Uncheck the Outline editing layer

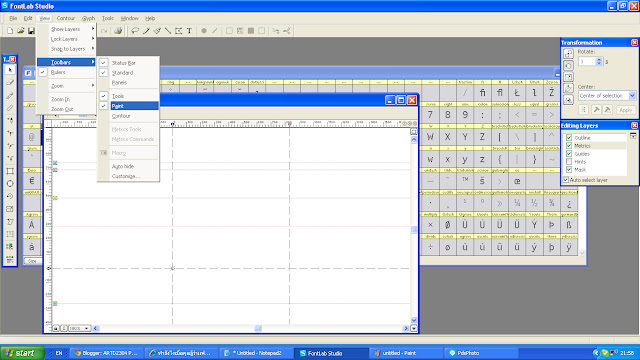tap(569, 138)
